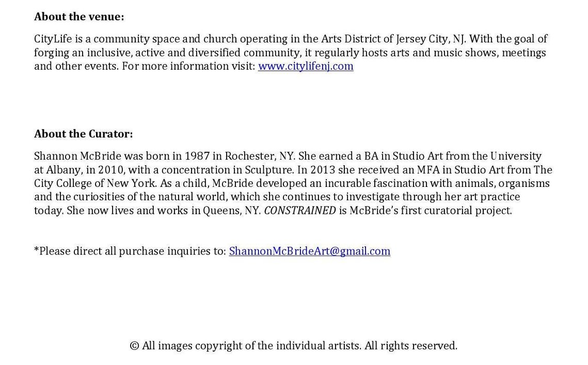Click the About the venue heading
Viewport: 588px width, 365px height.
click(79, 17)
